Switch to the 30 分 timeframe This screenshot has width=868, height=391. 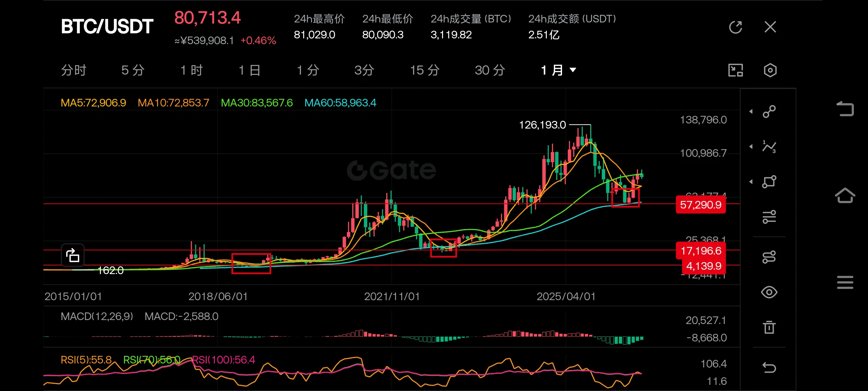click(490, 70)
